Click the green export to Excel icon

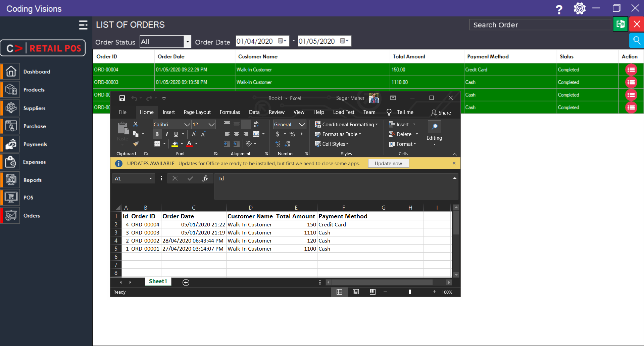tap(620, 24)
